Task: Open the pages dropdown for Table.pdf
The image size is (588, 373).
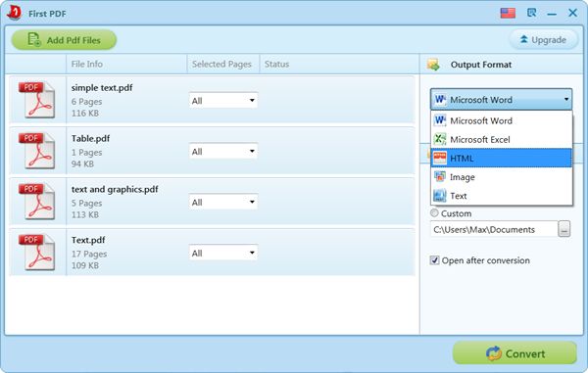Action: tap(223, 152)
